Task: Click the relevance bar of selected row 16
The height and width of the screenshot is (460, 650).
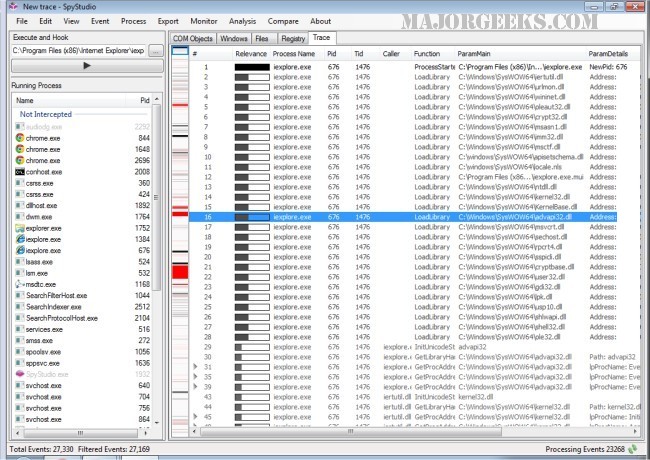Action: pyautogui.click(x=252, y=217)
